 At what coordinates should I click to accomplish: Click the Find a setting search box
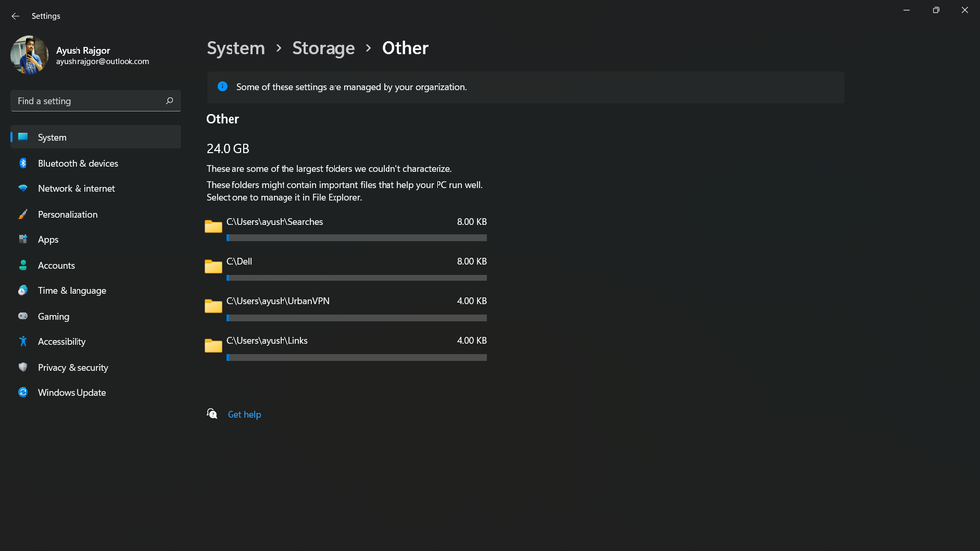pyautogui.click(x=86, y=101)
